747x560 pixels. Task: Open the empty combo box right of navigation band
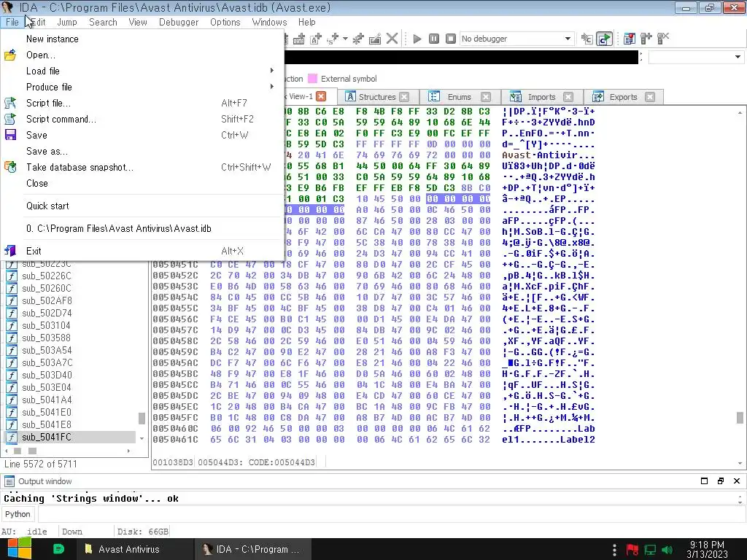[696, 57]
